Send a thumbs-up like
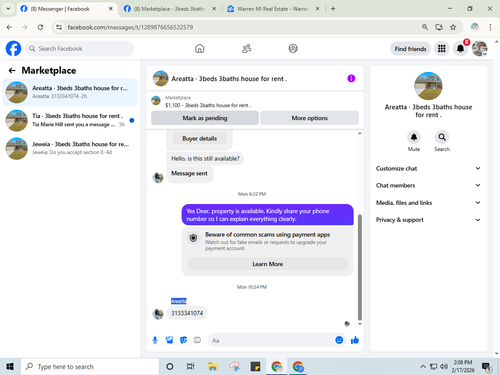Screen dimensions: 500x375 [355, 340]
